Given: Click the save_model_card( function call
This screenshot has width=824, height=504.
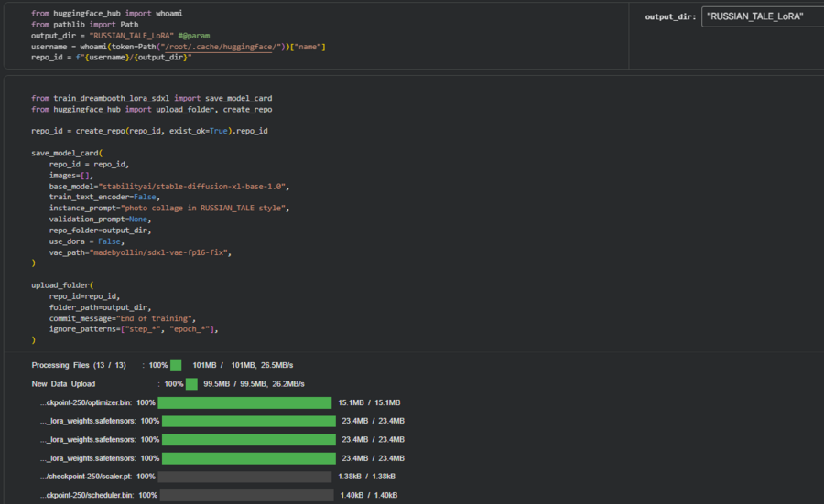Looking at the screenshot, I should (67, 153).
